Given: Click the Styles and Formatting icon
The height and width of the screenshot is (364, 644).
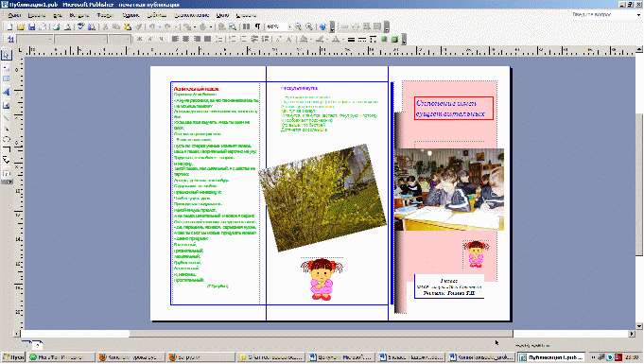Looking at the screenshot, I should [10, 39].
